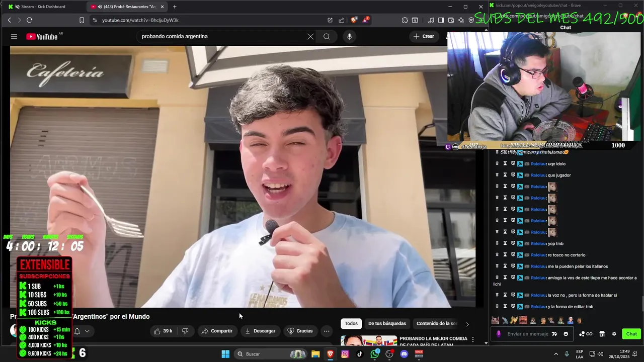This screenshot has height=362, width=644.
Task: Click 'me la pueden pelar los Italianos' message
Action: click(x=578, y=266)
